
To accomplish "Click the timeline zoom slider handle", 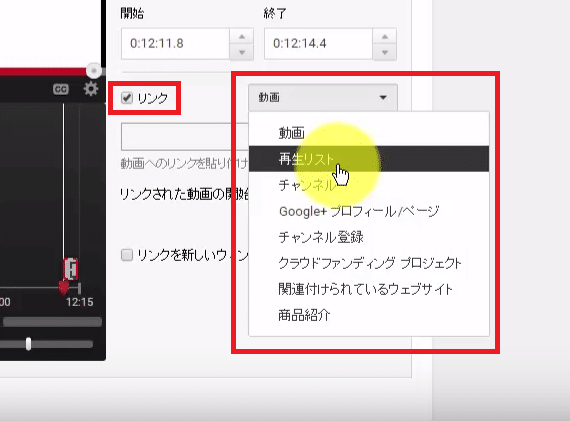I will tap(28, 344).
